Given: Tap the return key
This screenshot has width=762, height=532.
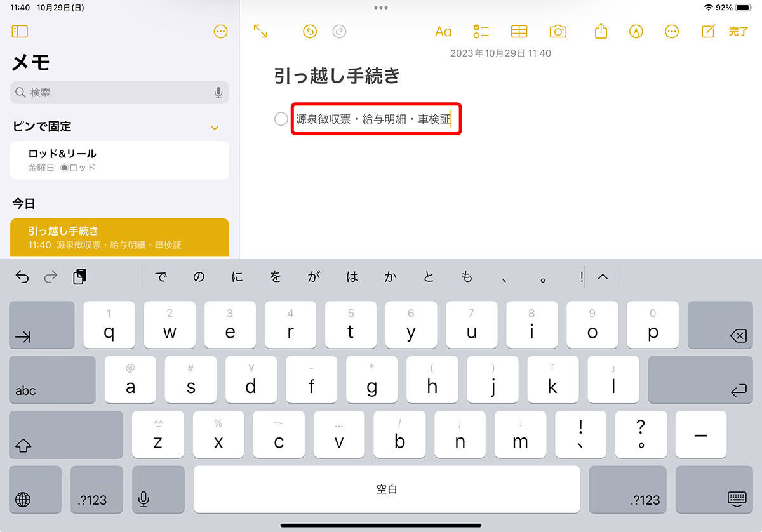Looking at the screenshot, I should [x=700, y=380].
